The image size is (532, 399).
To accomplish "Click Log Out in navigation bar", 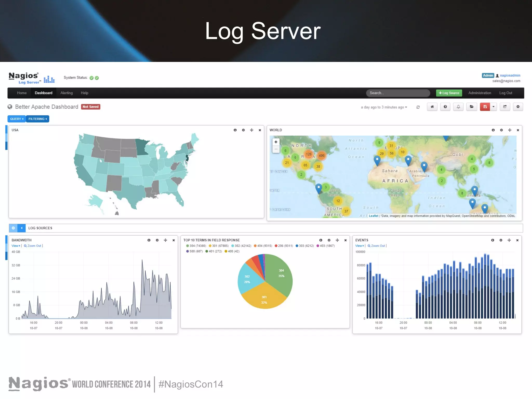I will [x=506, y=93].
